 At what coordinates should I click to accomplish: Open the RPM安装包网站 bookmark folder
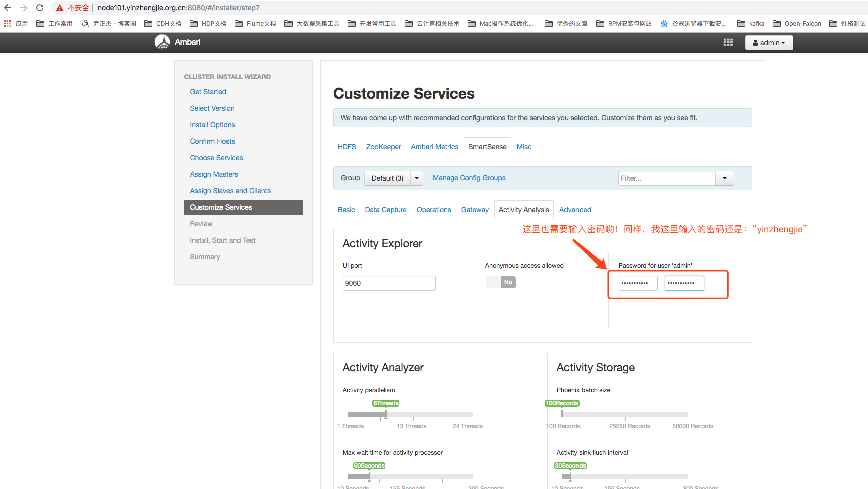coord(624,23)
